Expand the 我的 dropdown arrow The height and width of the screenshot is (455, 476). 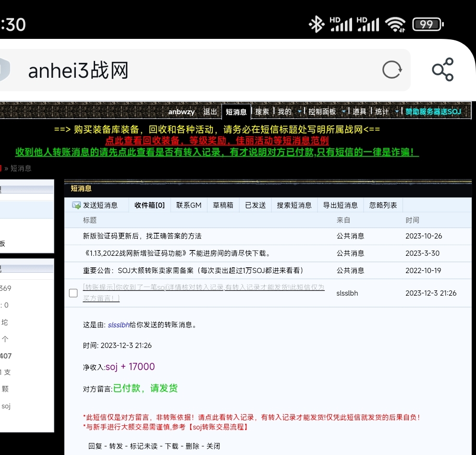299,112
